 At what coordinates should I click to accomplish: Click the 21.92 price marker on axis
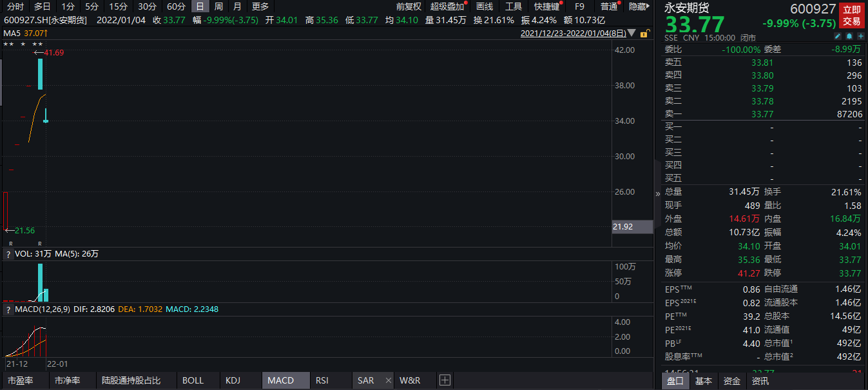(623, 226)
